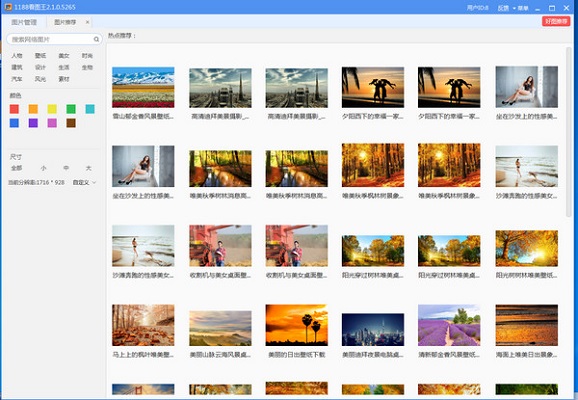The width and height of the screenshot is (578, 400).
Task: Filter by the red color swatch
Action: (x=14, y=109)
